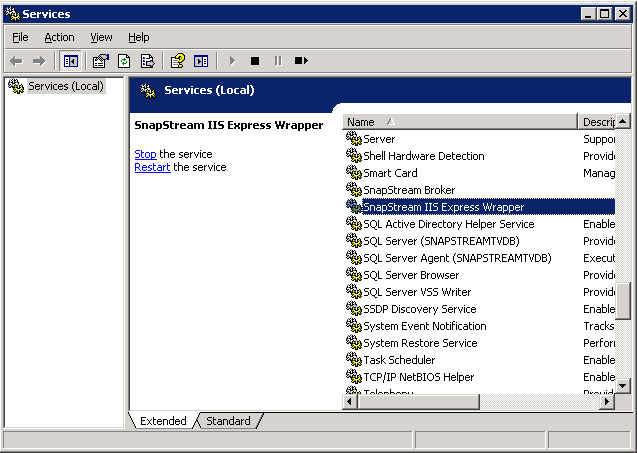Click the Stop the service link
The height and width of the screenshot is (453, 637).
coord(145,154)
